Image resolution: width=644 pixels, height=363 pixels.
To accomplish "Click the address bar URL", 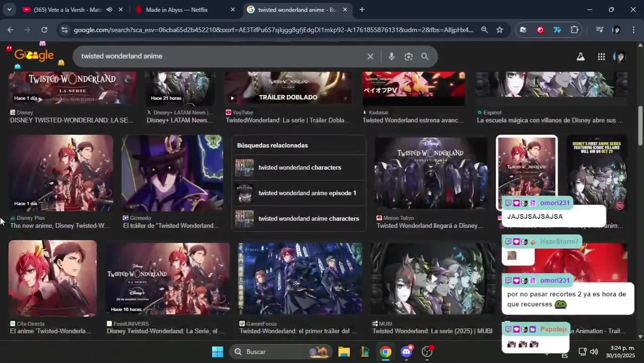I will pos(273,30).
